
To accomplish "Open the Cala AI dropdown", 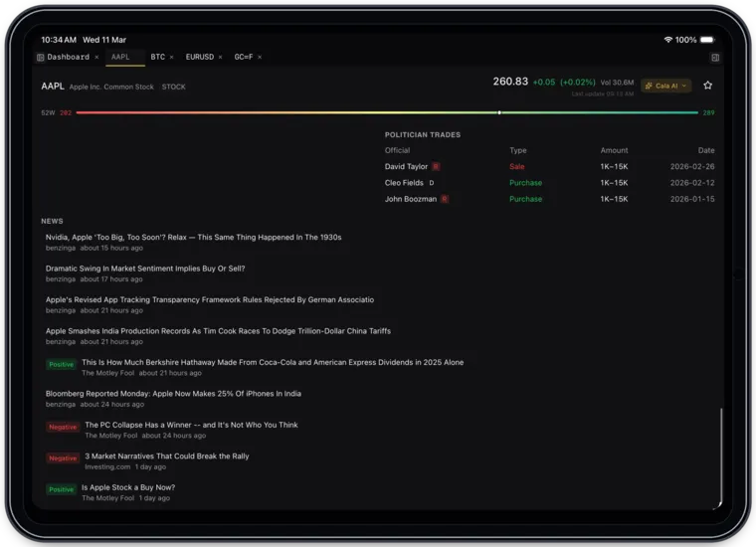I will tap(666, 86).
